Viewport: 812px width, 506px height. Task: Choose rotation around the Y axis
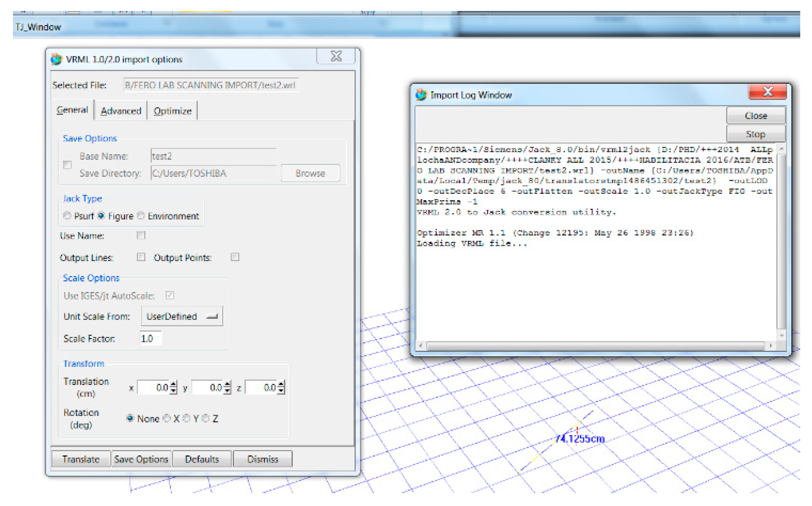point(187,418)
